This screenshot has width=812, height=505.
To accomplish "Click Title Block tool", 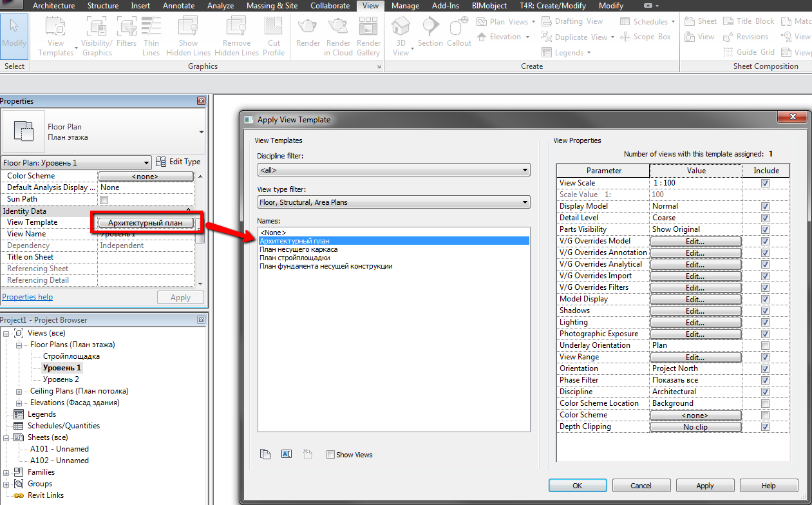I will click(748, 21).
